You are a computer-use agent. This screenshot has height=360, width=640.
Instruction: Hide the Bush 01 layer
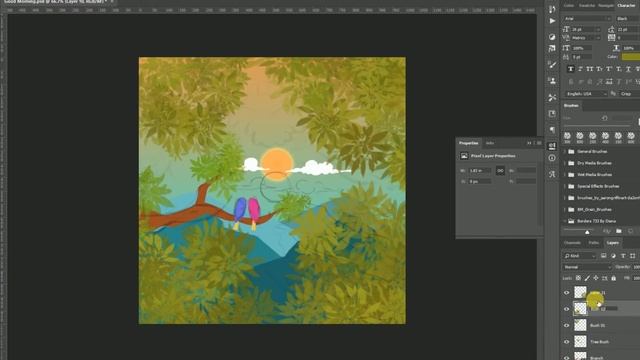567,326
